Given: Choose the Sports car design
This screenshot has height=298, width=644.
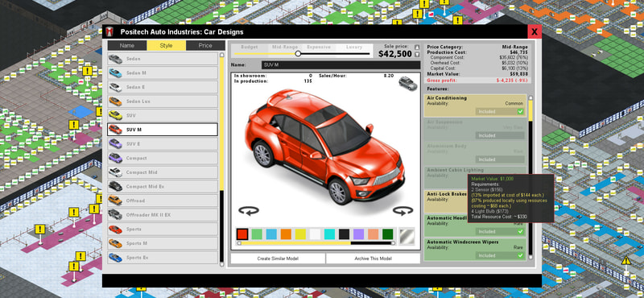Looking at the screenshot, I should click(163, 229).
